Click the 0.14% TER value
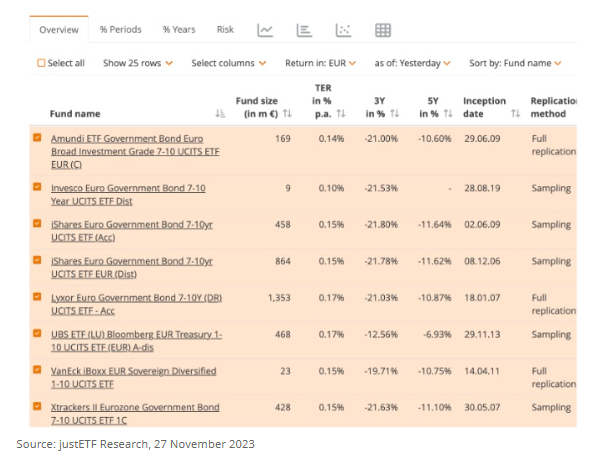The image size is (597, 460). pyautogui.click(x=331, y=139)
